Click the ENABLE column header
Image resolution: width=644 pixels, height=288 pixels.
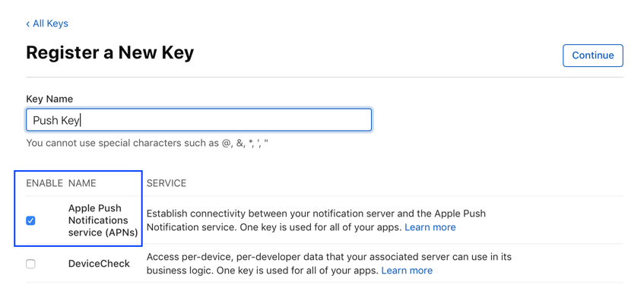[x=44, y=183]
